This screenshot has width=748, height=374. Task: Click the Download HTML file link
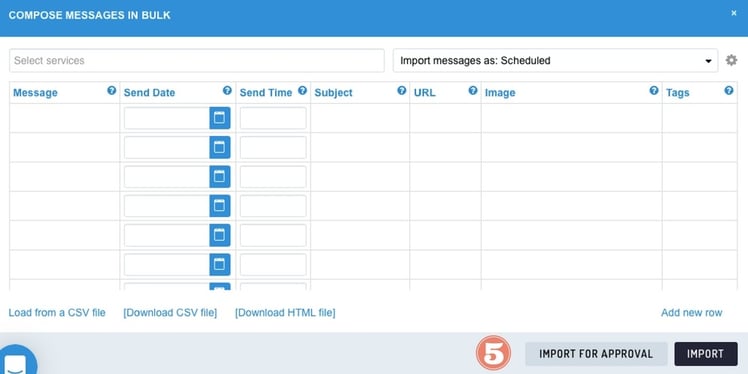coord(285,313)
